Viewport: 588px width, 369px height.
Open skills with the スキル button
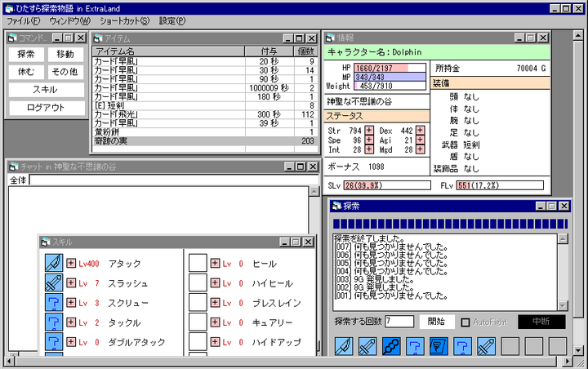pyautogui.click(x=46, y=90)
